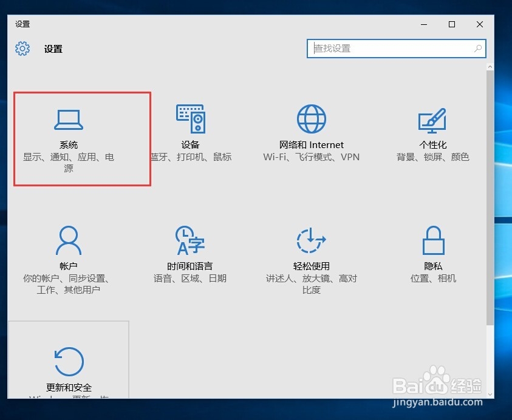The width and height of the screenshot is (512, 420).
Task: Click the magnifier icon in the search box
Action: pos(479,49)
